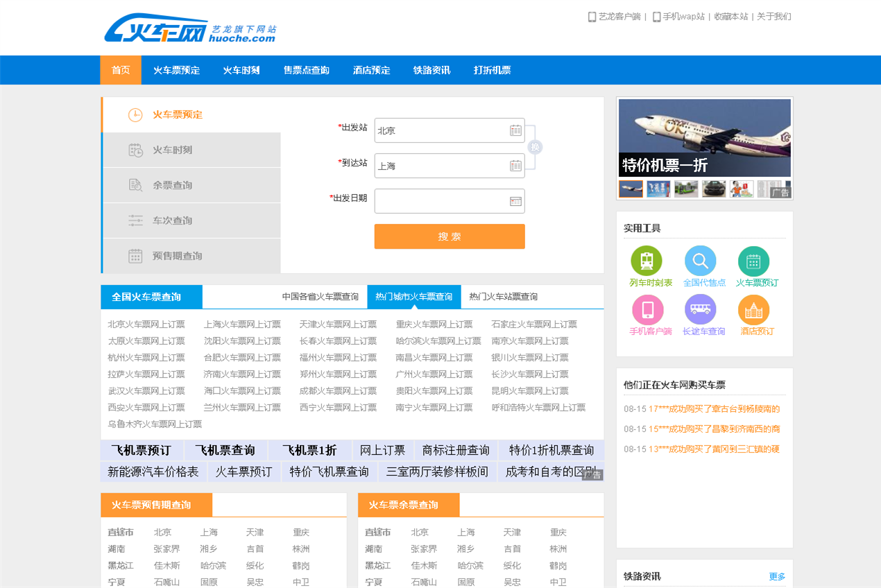Click the calendar icon beside 预售期查询
The image size is (881, 588).
(135, 257)
